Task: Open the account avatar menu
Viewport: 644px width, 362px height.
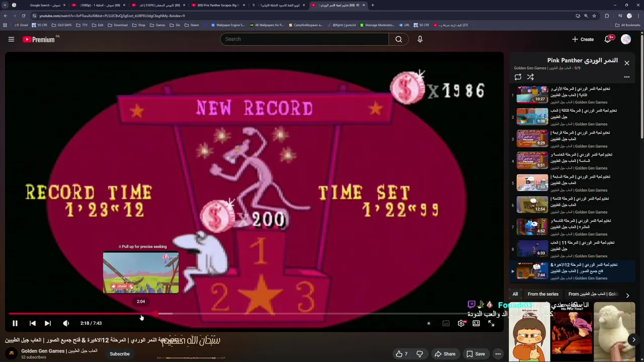Action: tap(626, 39)
